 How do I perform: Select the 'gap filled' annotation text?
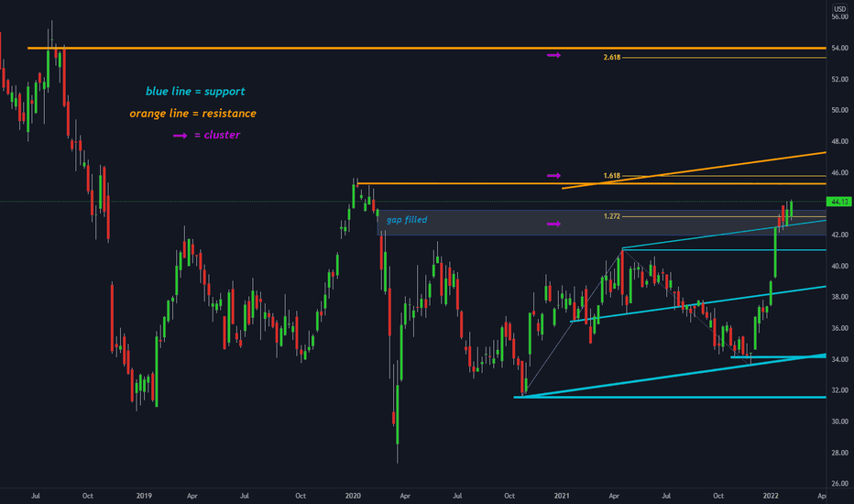pos(407,220)
